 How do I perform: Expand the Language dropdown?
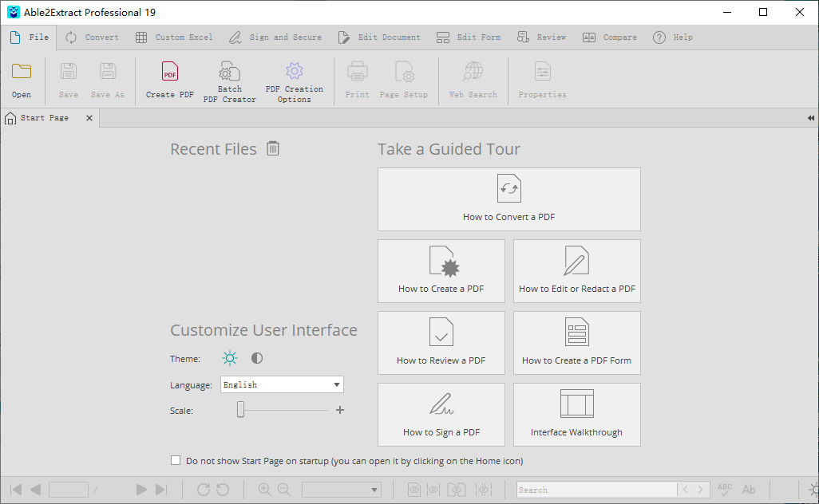(337, 384)
